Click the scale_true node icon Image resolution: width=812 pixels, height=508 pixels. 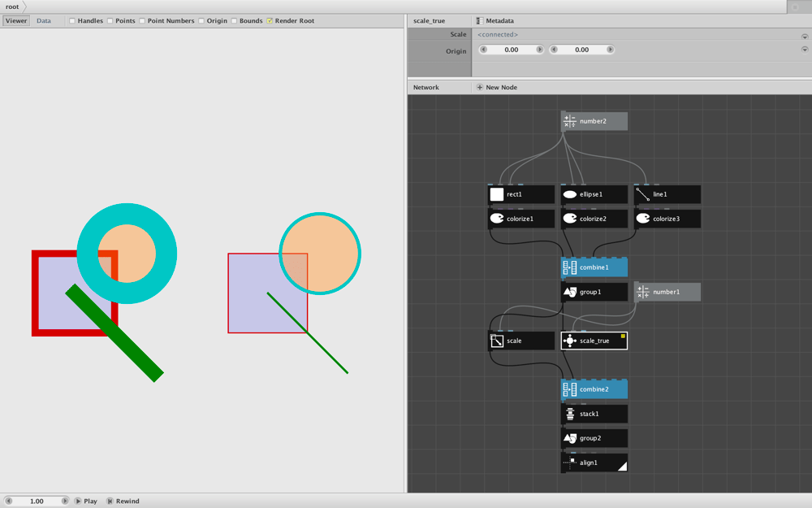coord(570,341)
